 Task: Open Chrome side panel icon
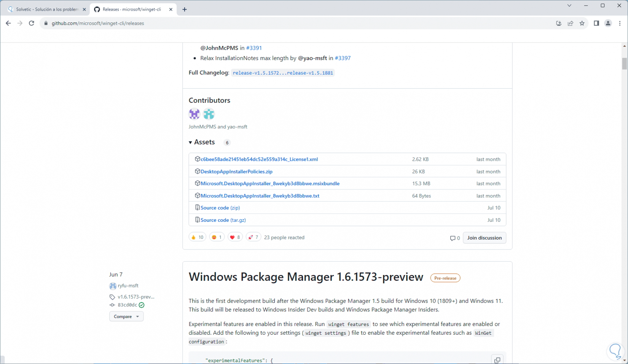[596, 23]
